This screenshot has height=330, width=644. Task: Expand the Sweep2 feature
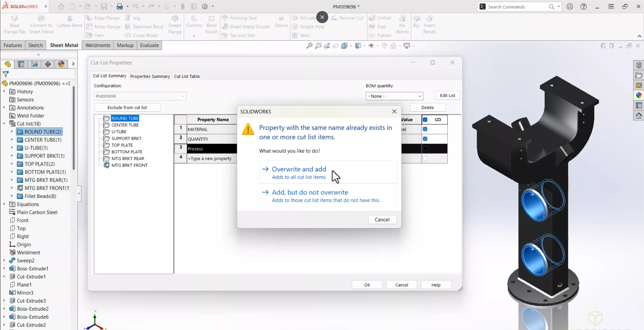(x=4, y=260)
